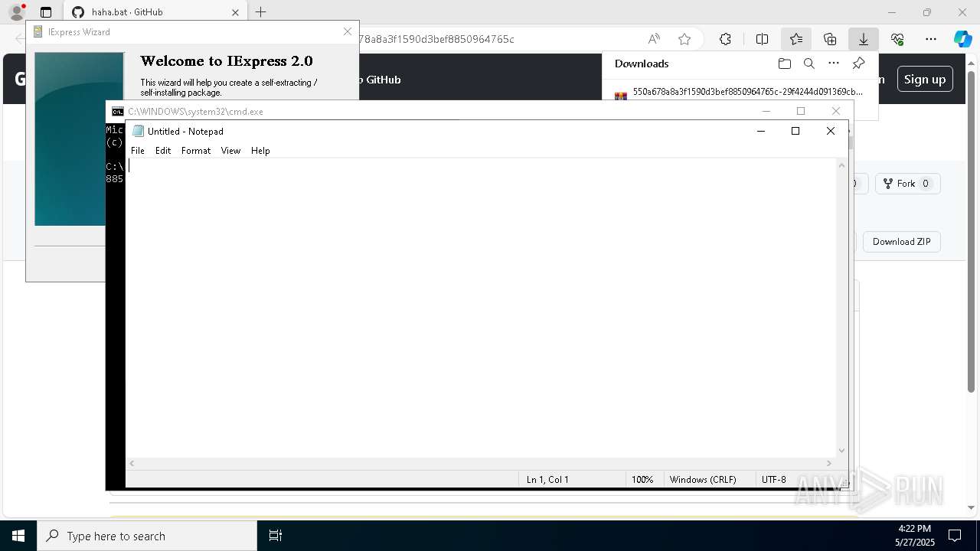980x551 pixels.
Task: Click Notepad horizontal scrollbar right arrow
Action: click(828, 463)
